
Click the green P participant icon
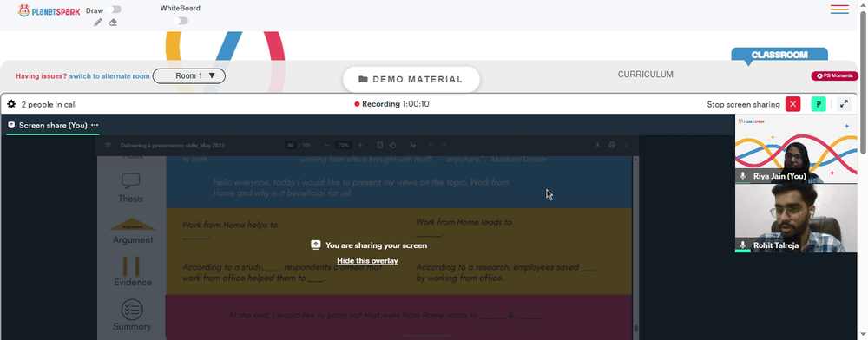819,104
